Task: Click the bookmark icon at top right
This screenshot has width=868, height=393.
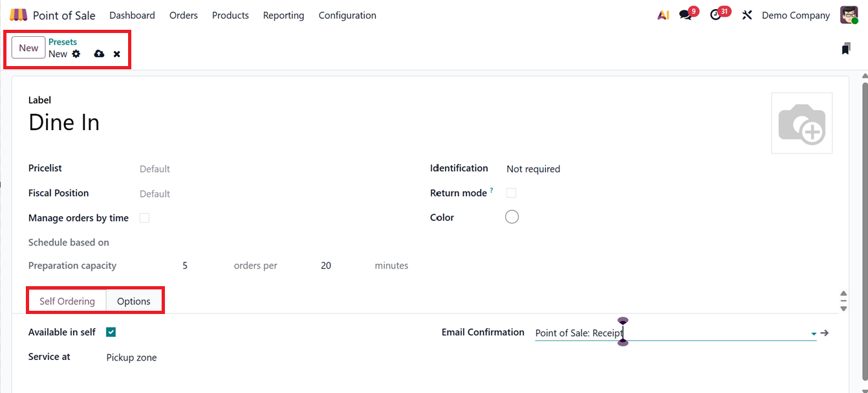Action: coord(846,49)
